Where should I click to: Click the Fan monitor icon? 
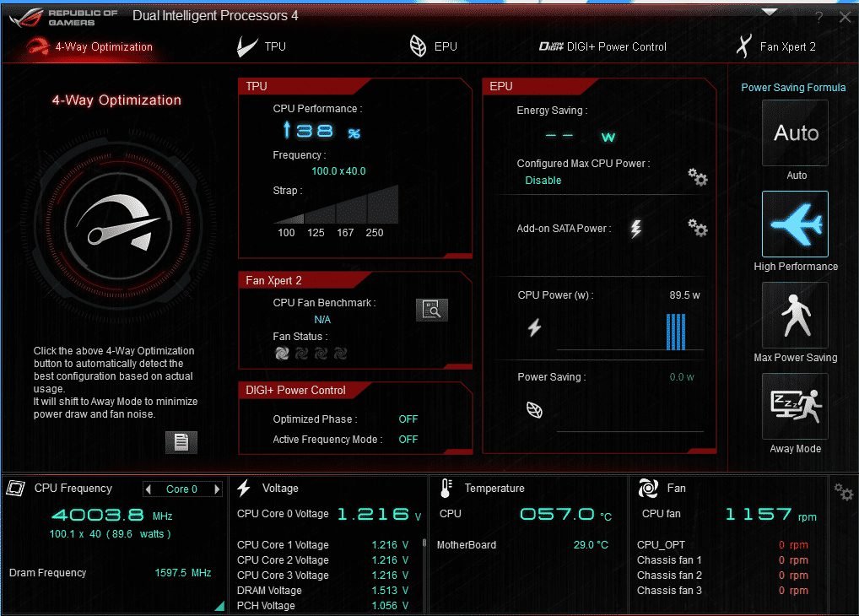[x=648, y=488]
